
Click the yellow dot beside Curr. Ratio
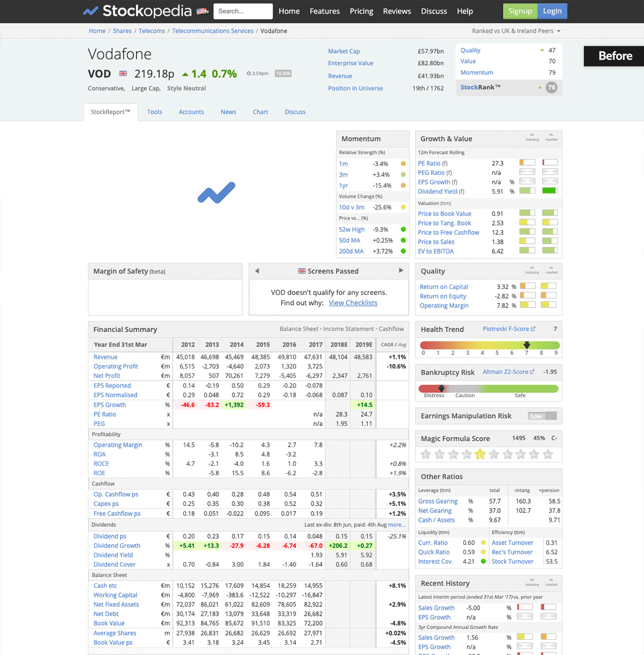(483, 543)
